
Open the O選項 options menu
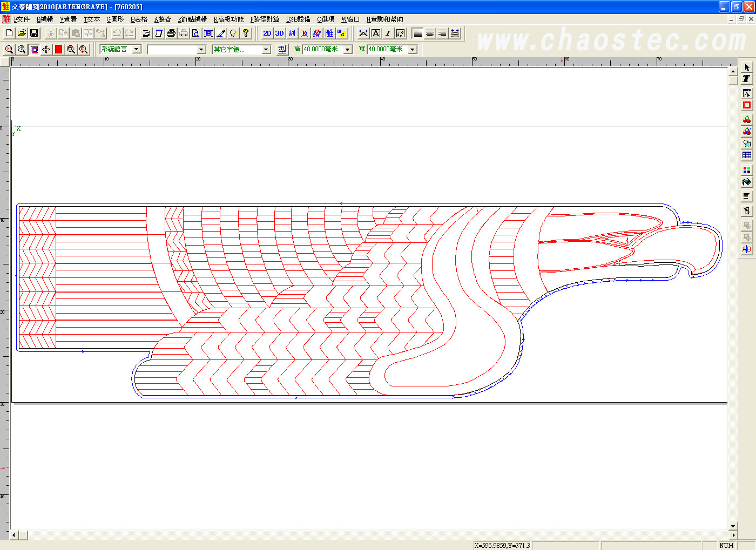326,19
